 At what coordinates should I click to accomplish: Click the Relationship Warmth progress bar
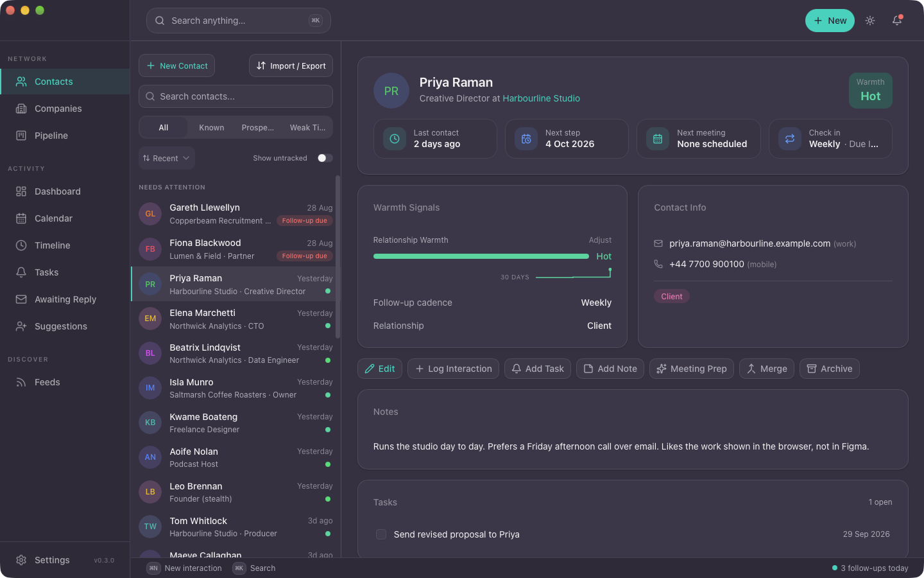click(x=481, y=256)
